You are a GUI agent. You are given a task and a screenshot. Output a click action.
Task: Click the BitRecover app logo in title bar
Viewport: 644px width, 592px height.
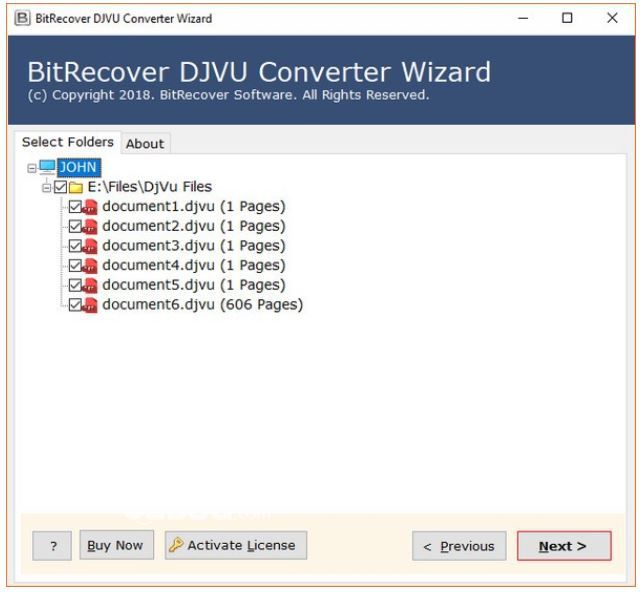point(22,18)
